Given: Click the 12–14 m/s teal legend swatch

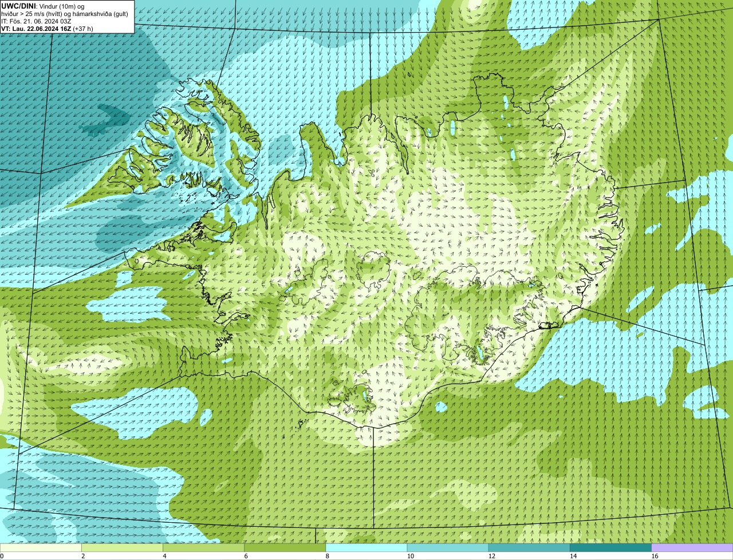Looking at the screenshot, I should [529, 547].
